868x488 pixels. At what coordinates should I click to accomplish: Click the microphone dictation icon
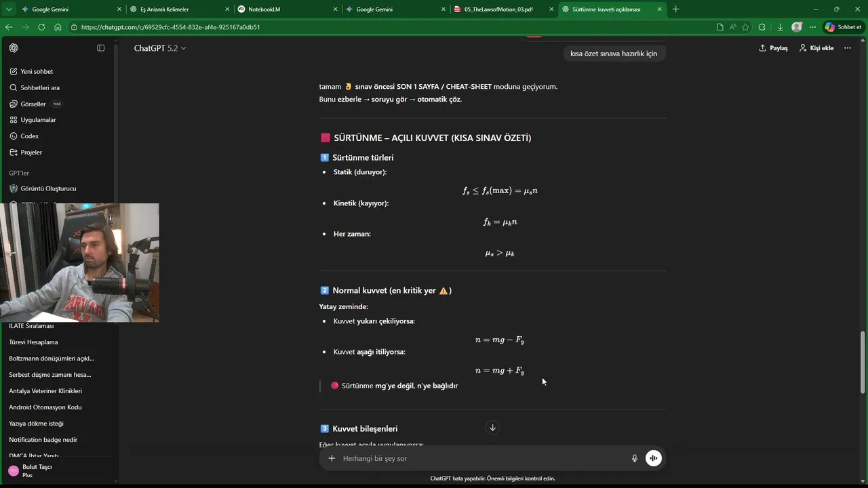(x=635, y=458)
